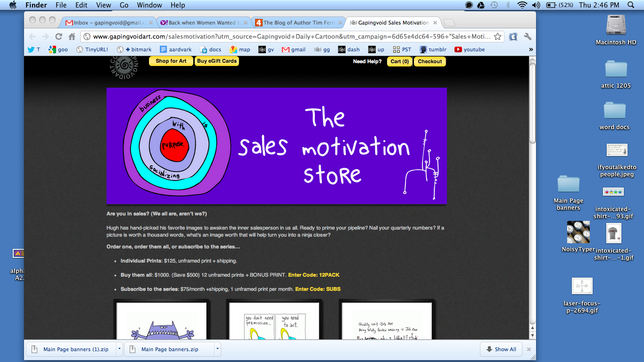Expand the bookmarks overflow chevron
Image resolution: width=644 pixels, height=362 pixels.
531,49
